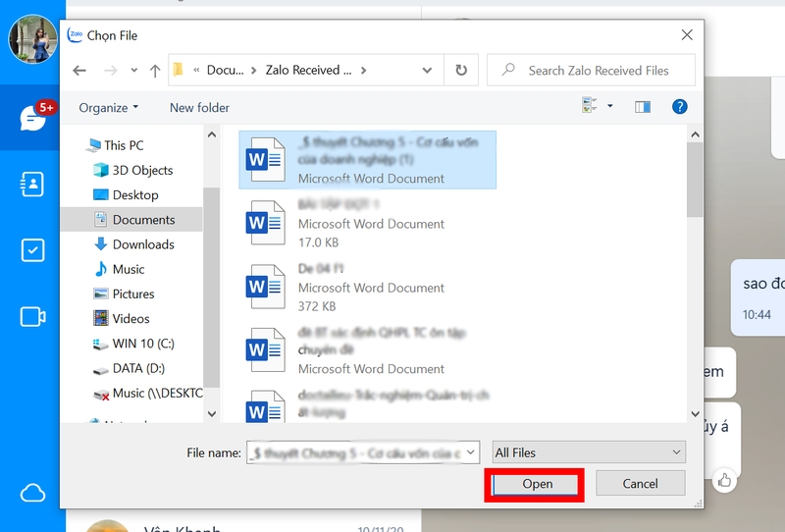Select the 17.0 KB Word document

[x=367, y=224]
